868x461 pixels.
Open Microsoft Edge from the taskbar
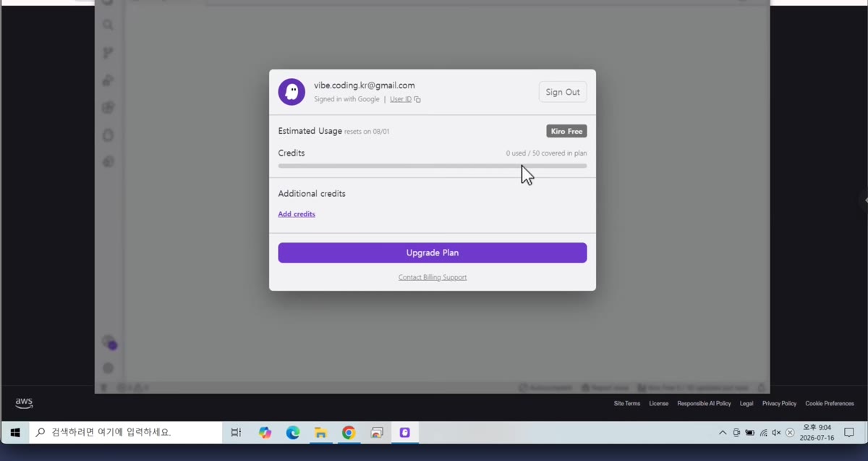pos(293,433)
